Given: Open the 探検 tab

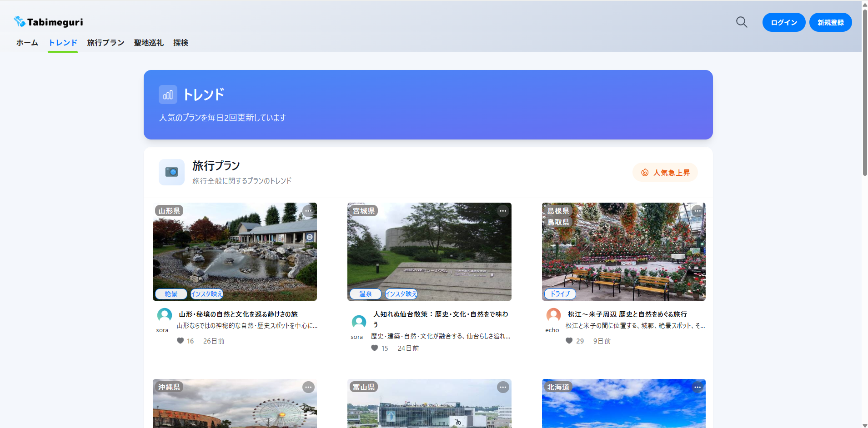Looking at the screenshot, I should pyautogui.click(x=181, y=43).
